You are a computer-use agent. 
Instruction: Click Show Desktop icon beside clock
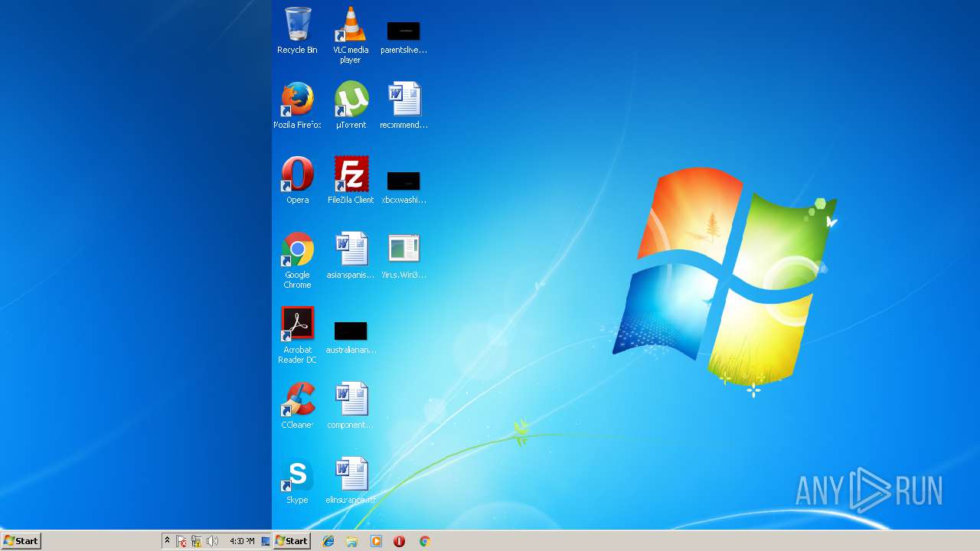pyautogui.click(x=266, y=541)
